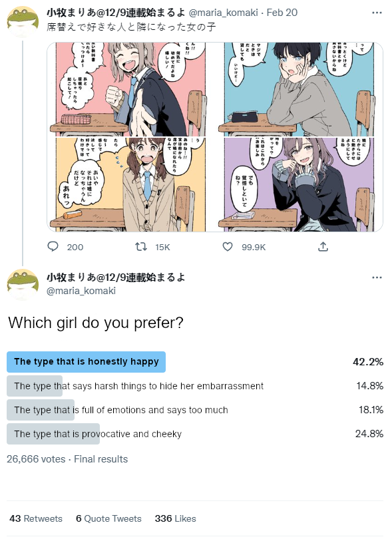Open bottom-right purple manga panel image

(x=299, y=184)
